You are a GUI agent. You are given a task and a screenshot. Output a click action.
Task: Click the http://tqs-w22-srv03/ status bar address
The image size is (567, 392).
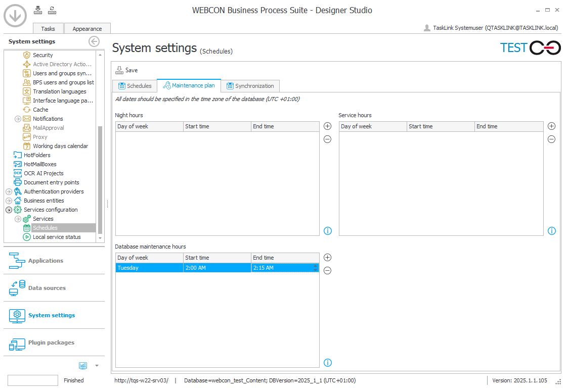click(x=142, y=380)
